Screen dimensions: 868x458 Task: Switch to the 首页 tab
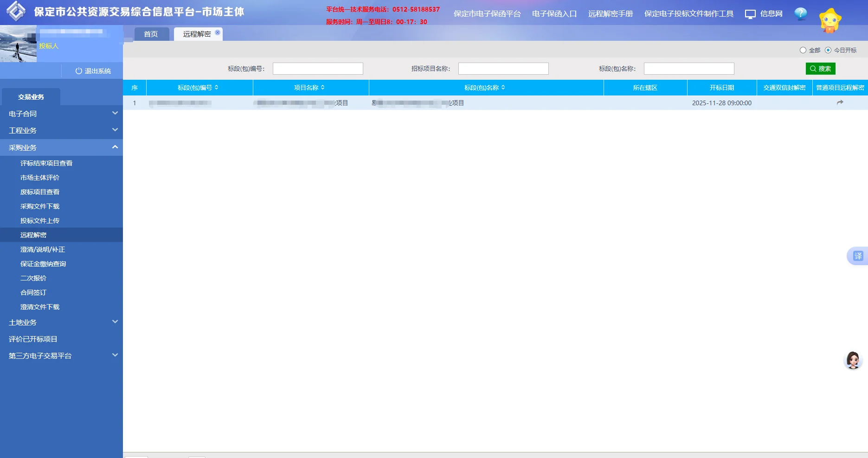(151, 33)
